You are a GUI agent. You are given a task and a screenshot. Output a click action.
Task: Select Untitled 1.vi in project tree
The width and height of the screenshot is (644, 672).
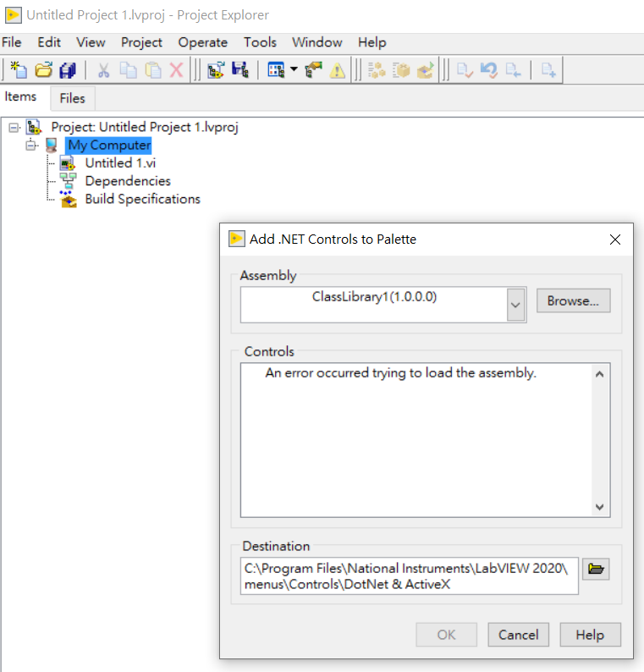[120, 162]
